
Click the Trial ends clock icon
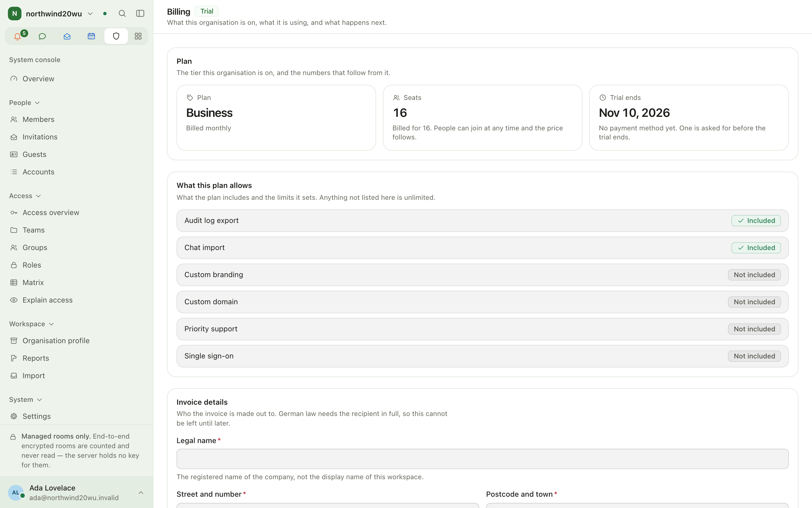[x=603, y=98]
